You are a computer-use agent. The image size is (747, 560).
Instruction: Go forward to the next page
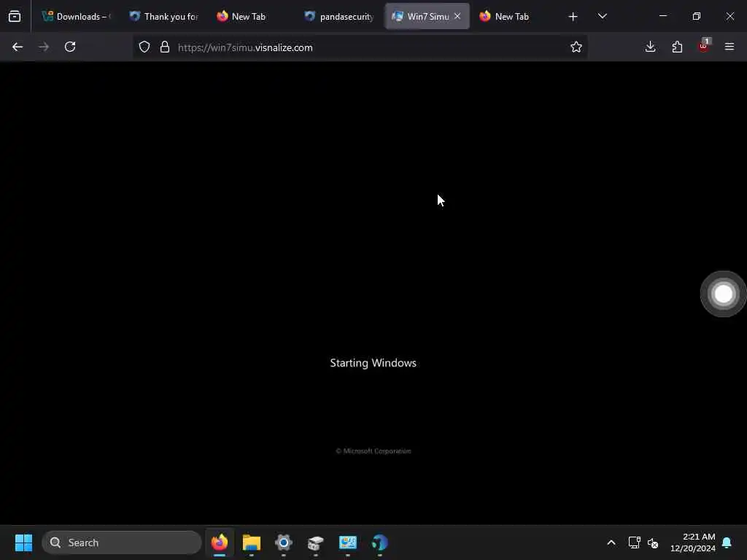click(x=44, y=47)
